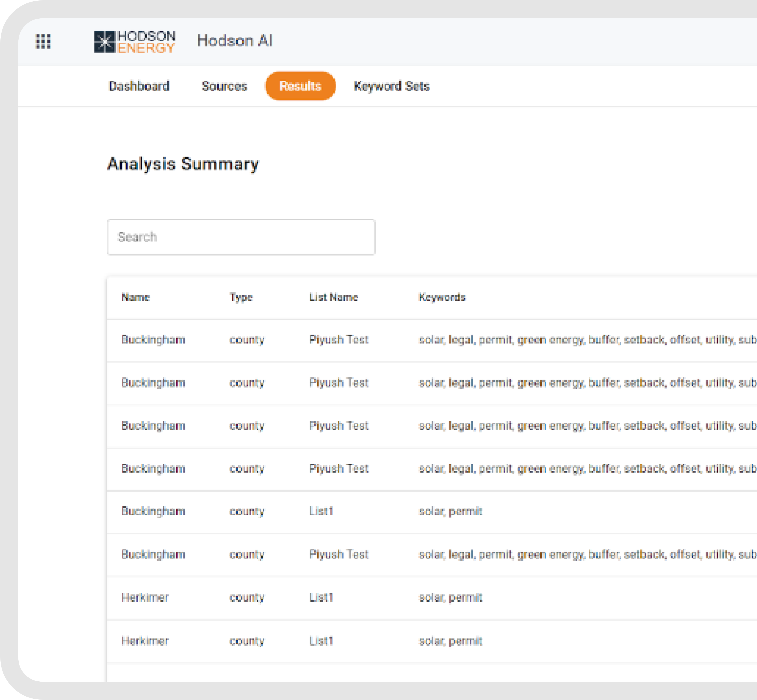
Task: Select the Analysis Summary heading
Action: (183, 164)
